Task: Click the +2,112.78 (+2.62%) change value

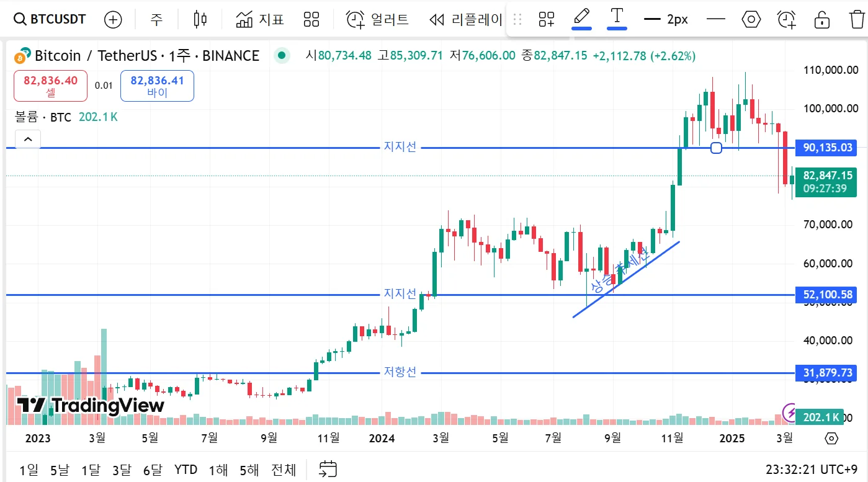Action: pos(644,56)
